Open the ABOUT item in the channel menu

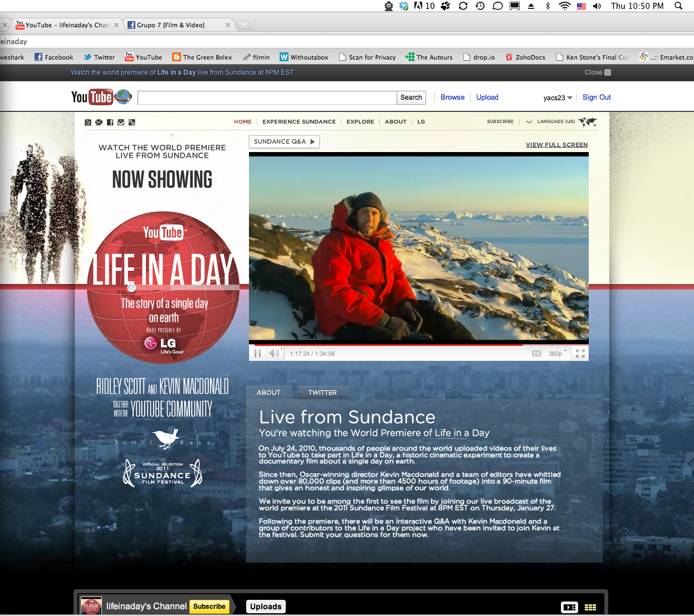(x=395, y=121)
